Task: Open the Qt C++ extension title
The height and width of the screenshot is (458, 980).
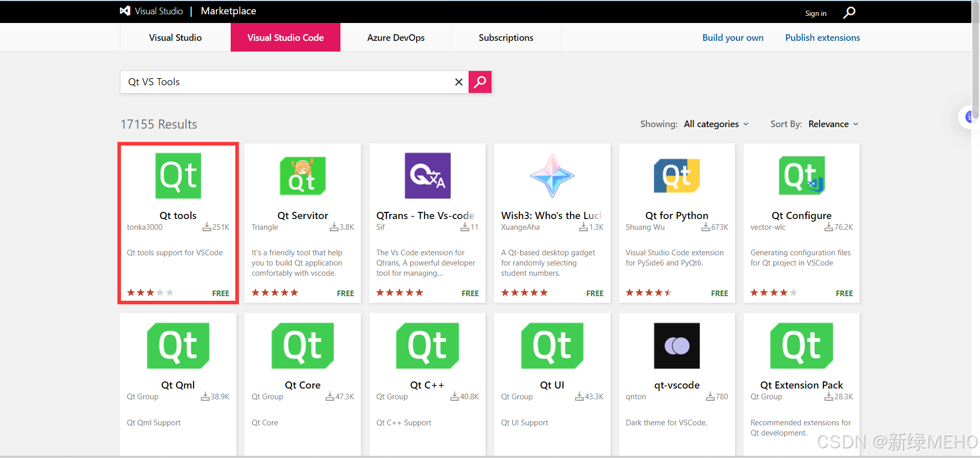Action: click(x=427, y=385)
